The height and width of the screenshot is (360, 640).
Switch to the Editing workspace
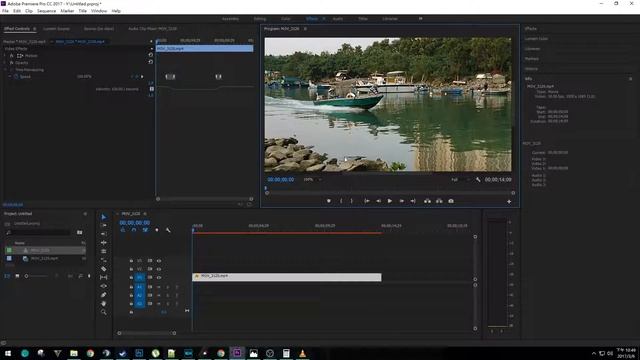(x=260, y=19)
